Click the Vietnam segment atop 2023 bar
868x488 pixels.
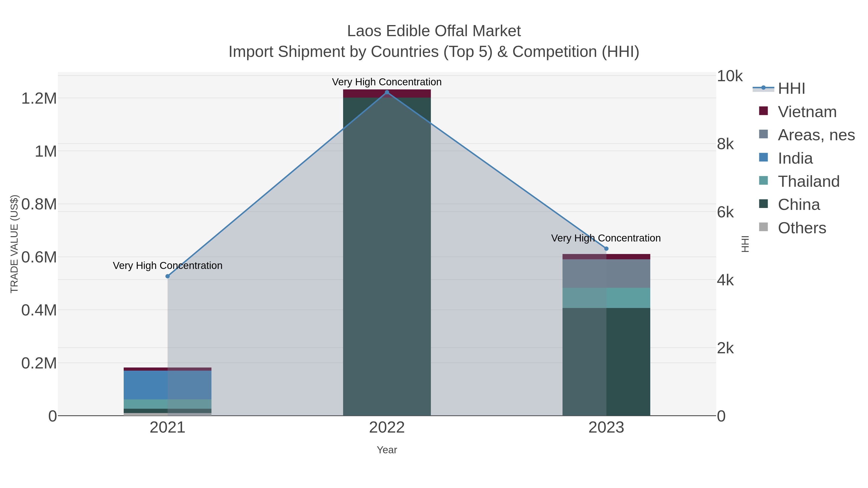(606, 257)
